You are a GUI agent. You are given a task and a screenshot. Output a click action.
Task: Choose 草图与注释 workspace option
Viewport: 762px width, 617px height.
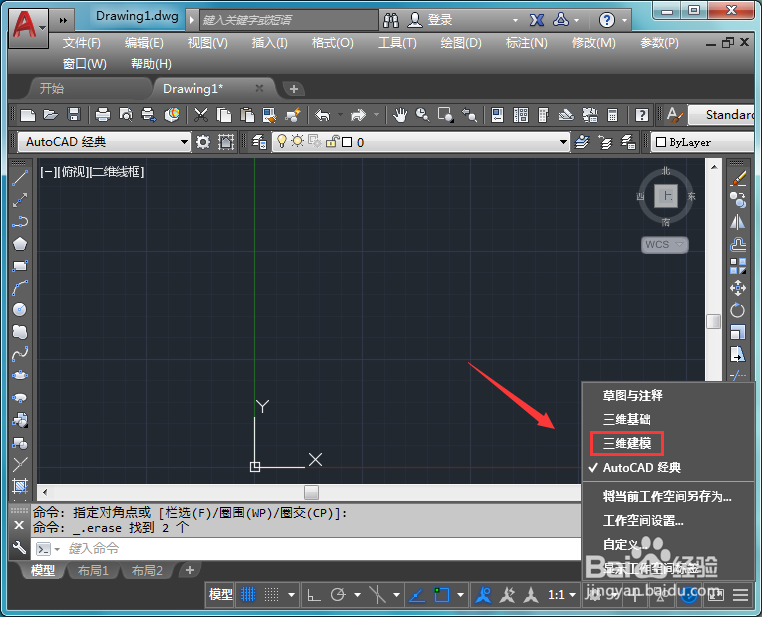coord(632,395)
